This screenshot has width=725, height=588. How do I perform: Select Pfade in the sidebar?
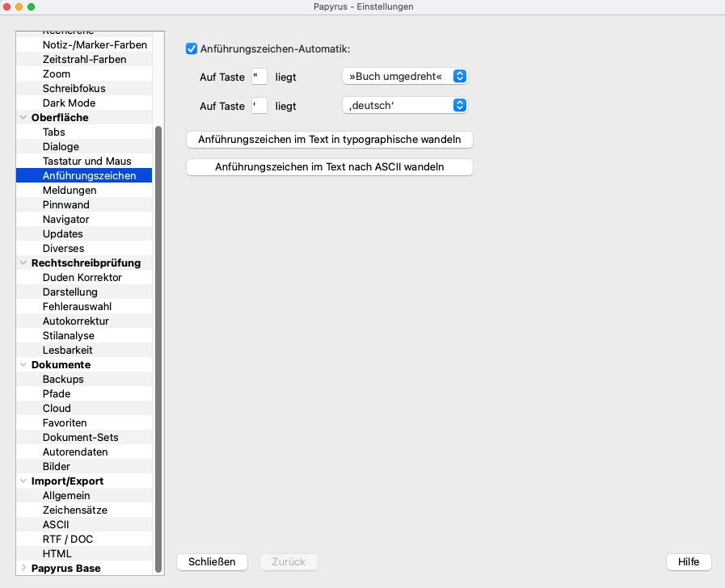84,394
